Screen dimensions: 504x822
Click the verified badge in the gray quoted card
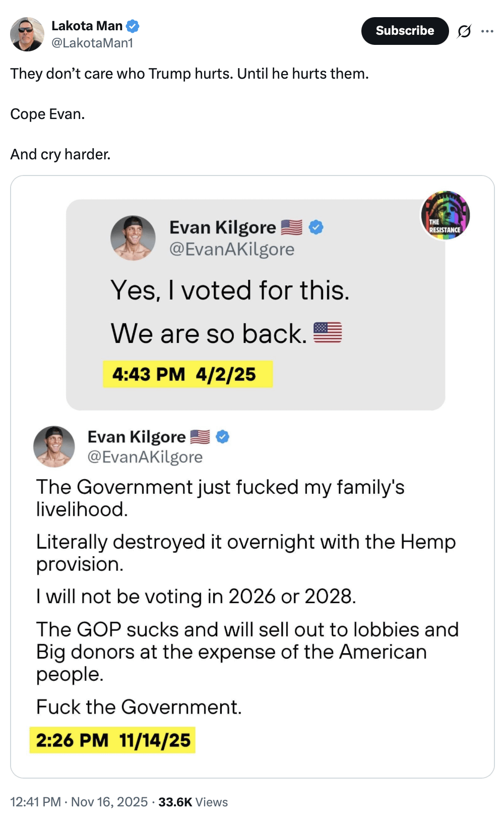coord(316,227)
